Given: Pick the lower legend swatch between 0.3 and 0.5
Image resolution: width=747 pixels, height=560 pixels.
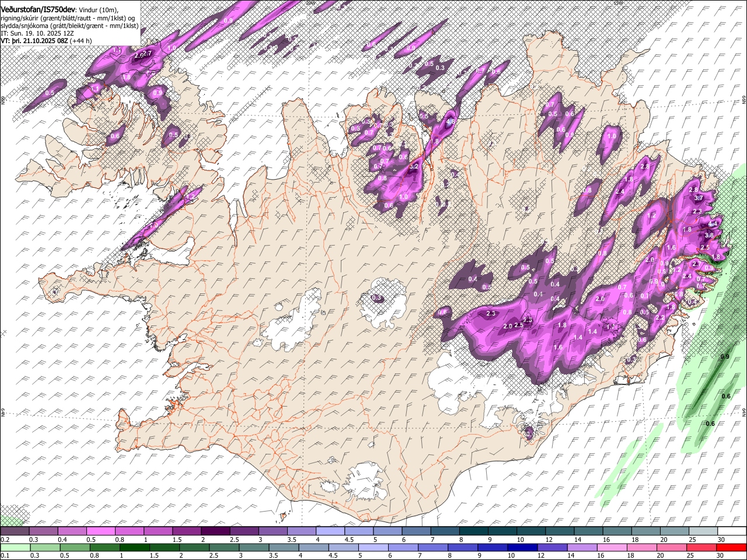Looking at the screenshot, I should point(45,547).
